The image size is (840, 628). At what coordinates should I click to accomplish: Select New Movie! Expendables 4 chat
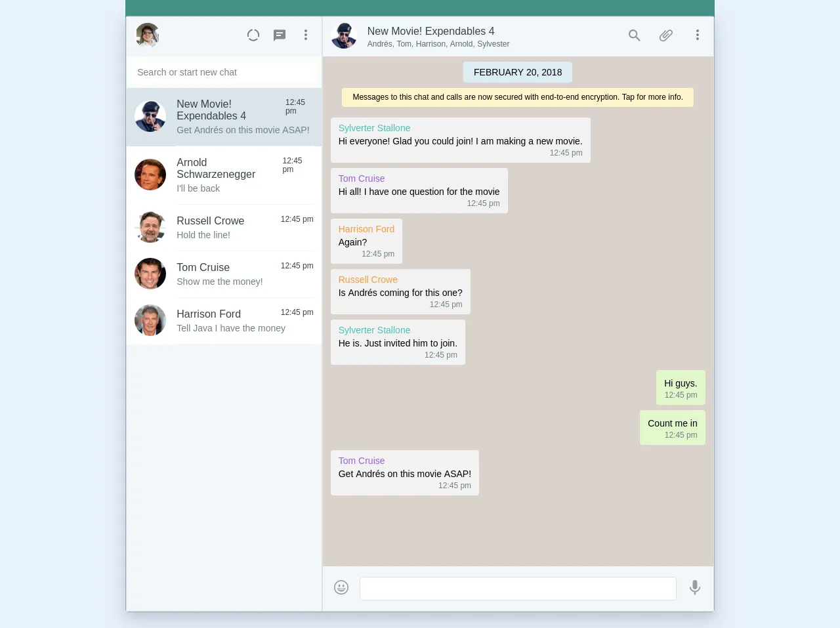[x=224, y=117]
